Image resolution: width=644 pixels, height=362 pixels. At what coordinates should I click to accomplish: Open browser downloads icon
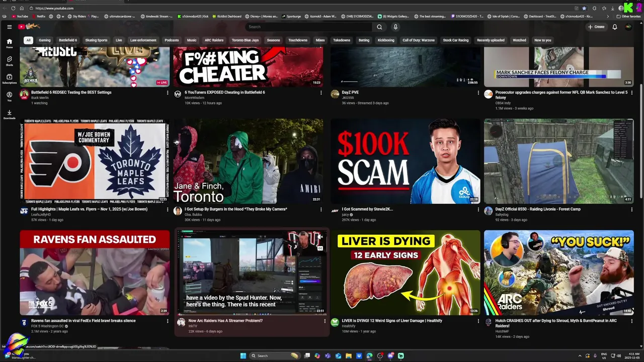pyautogui.click(x=612, y=8)
